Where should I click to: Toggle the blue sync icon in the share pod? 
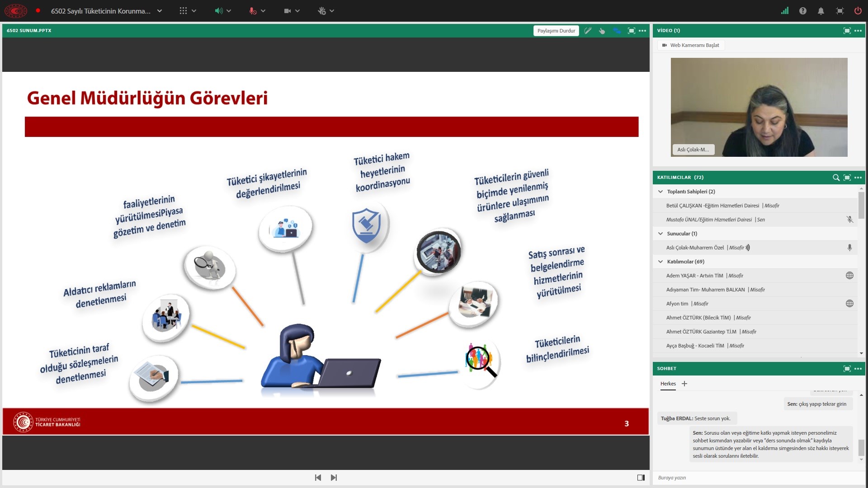(617, 31)
